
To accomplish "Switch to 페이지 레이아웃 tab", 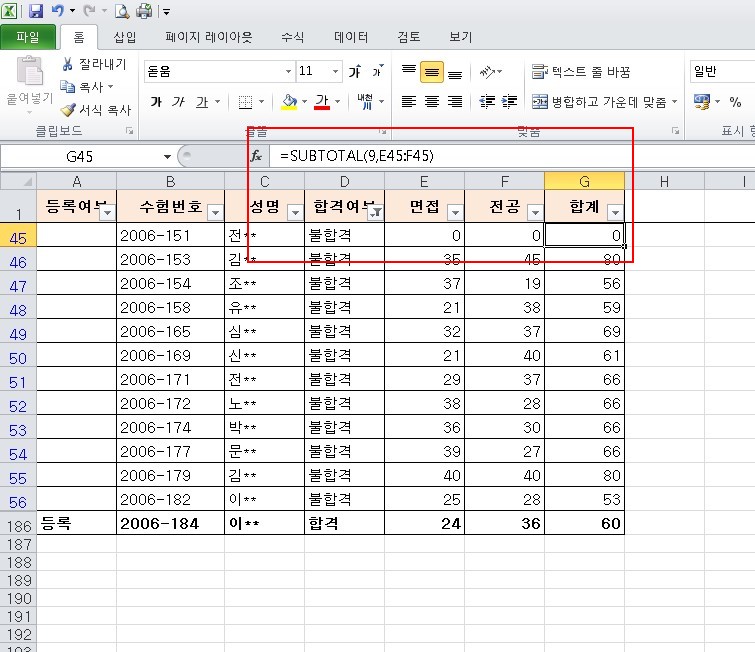I will (208, 37).
